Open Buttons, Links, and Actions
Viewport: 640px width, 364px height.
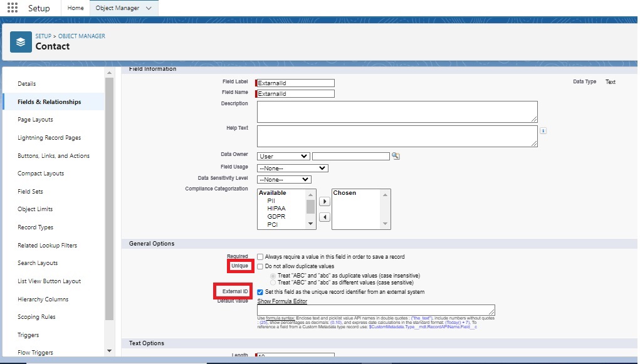(x=53, y=156)
